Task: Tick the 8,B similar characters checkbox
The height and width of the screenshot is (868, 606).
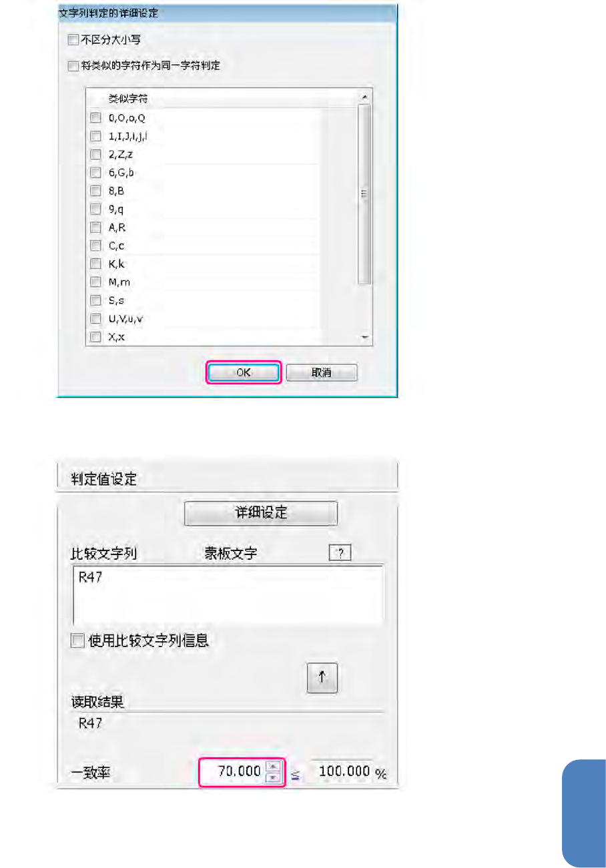Action: (x=95, y=191)
